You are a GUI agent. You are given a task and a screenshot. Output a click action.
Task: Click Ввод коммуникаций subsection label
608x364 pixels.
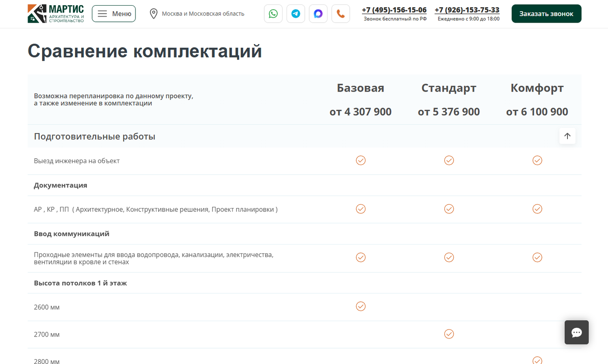tap(72, 234)
